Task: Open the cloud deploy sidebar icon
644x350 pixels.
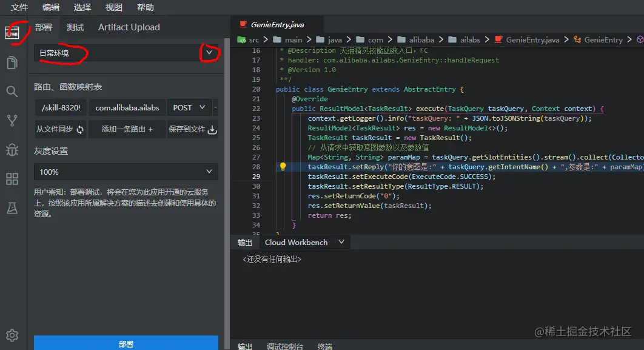Action: (x=12, y=32)
